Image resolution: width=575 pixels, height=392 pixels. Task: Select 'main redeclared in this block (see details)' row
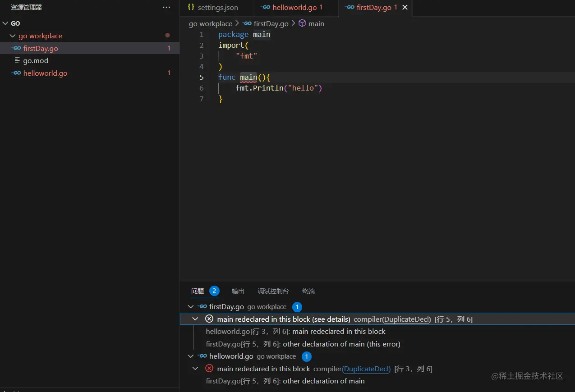pos(377,319)
